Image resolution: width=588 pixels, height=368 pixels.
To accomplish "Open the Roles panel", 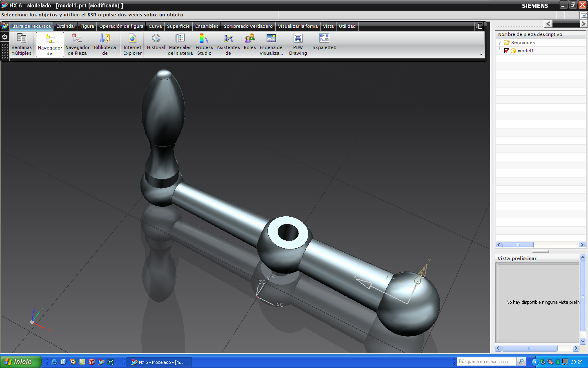I will (250, 42).
